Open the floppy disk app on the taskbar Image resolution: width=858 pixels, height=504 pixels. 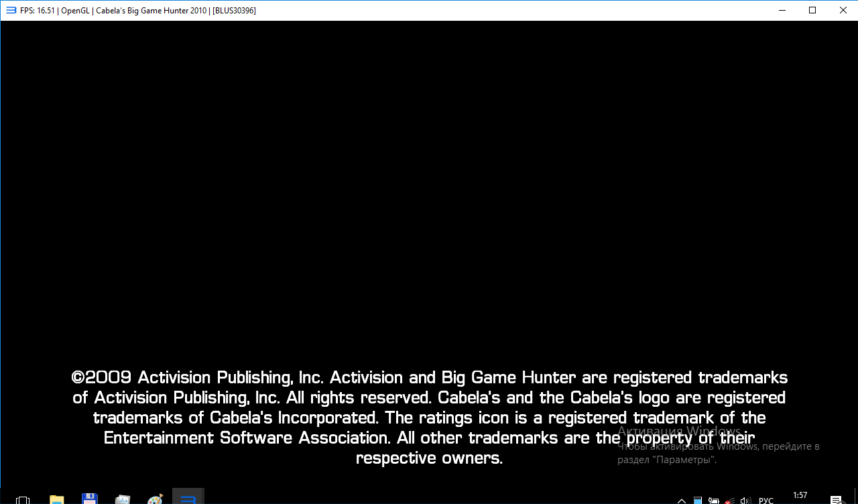[90, 499]
